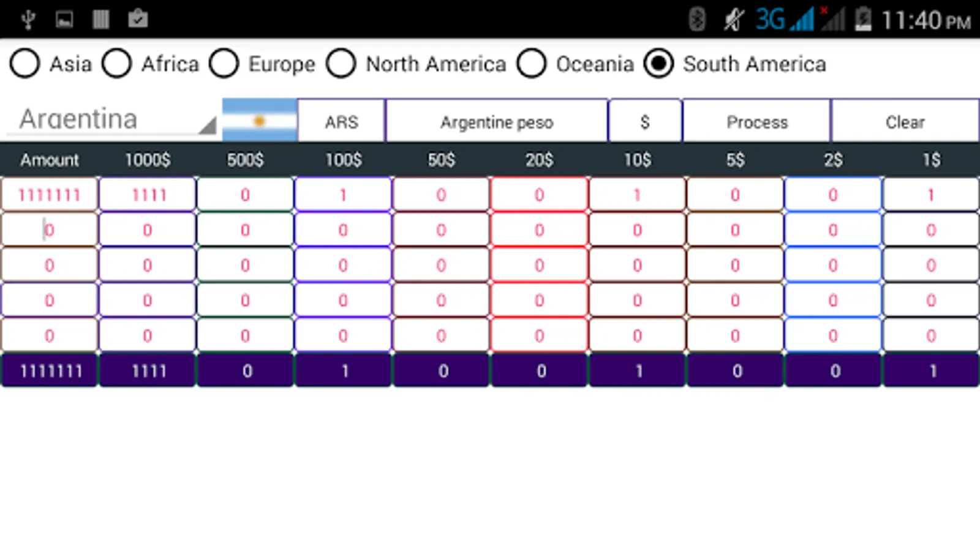
Task: Click the amount field showing 1111111
Action: [x=49, y=195]
